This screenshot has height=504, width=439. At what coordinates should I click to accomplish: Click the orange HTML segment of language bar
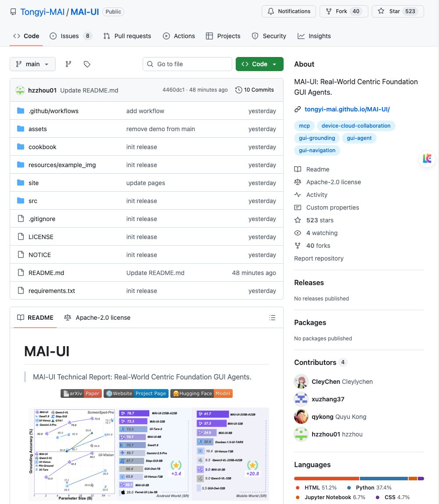pyautogui.click(x=327, y=479)
